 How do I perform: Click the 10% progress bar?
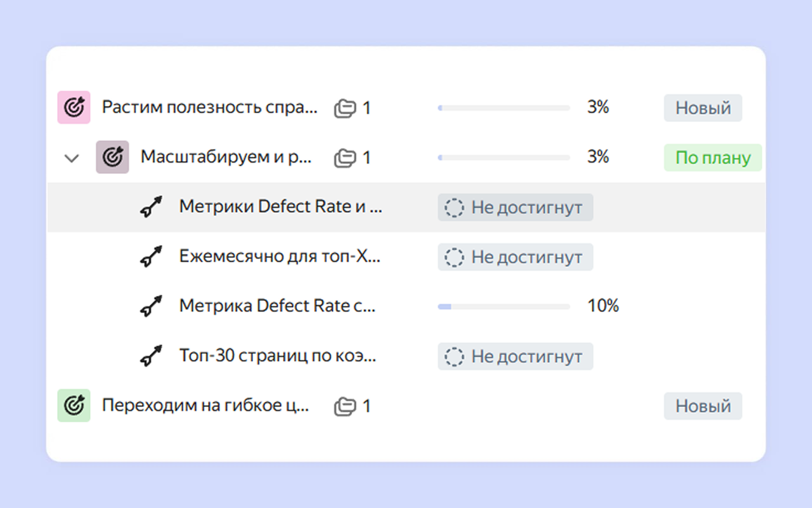coord(504,307)
